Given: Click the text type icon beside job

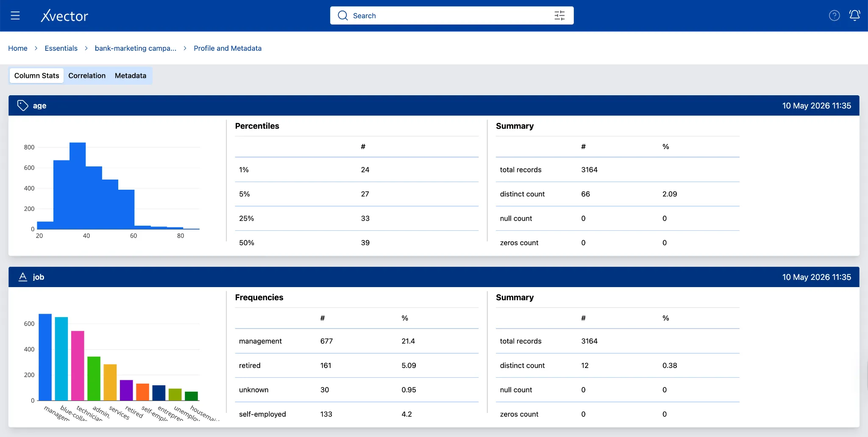Looking at the screenshot, I should 23,277.
